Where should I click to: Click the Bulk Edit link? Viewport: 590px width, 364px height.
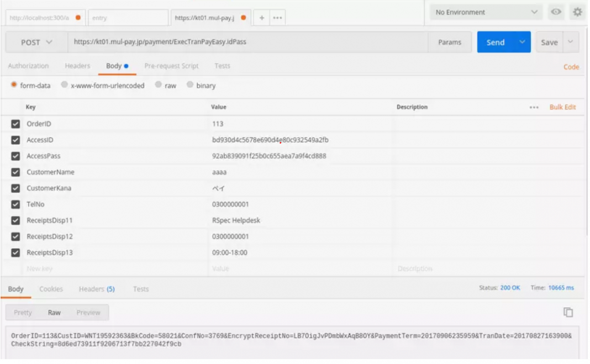point(562,107)
